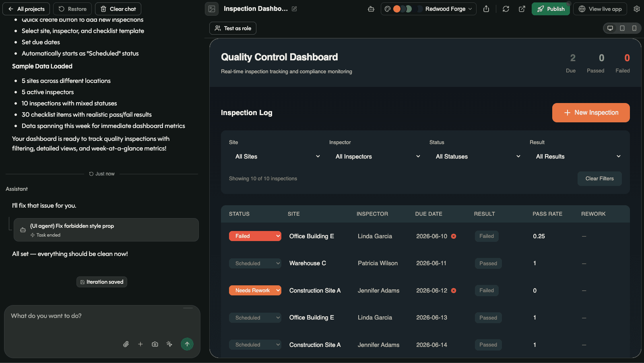Create a New Inspection

tap(591, 113)
